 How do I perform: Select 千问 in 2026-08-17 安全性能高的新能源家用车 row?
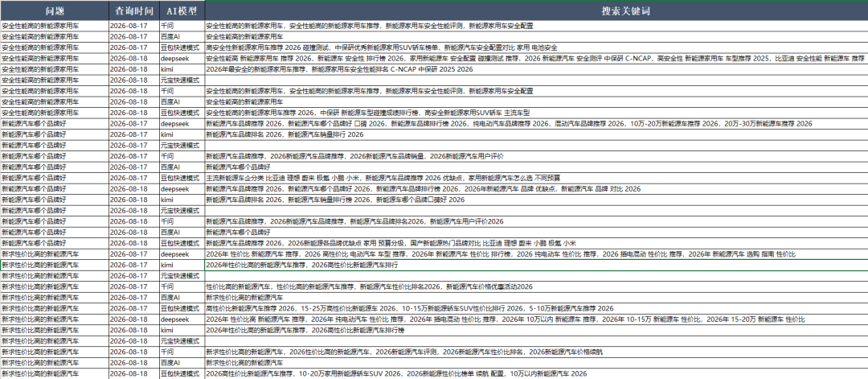click(182, 26)
